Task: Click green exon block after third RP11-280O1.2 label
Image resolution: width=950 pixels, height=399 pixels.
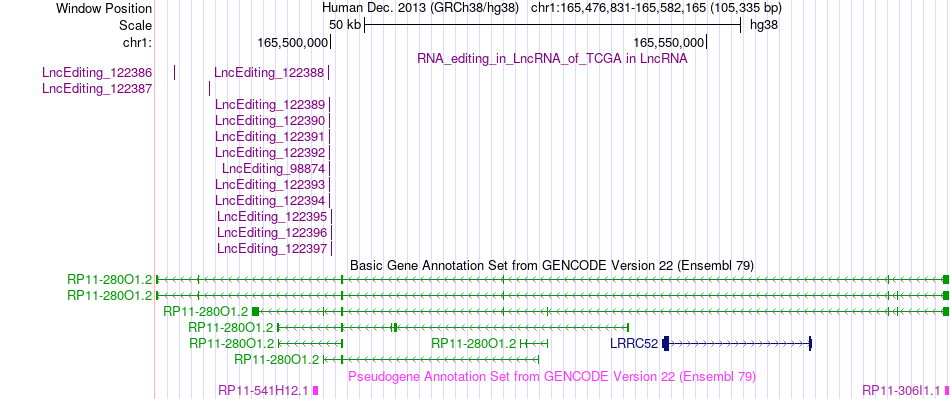Action: pyautogui.click(x=255, y=311)
